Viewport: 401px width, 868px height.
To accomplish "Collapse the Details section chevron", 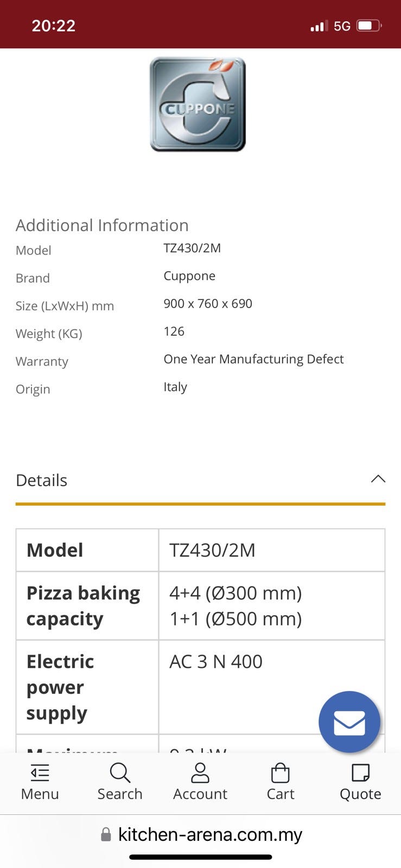I will pos(378,479).
